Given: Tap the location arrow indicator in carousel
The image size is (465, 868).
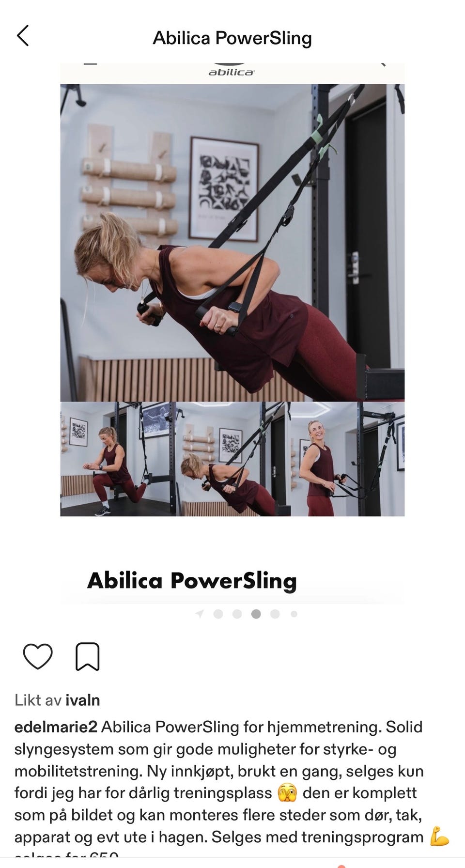Looking at the screenshot, I should click(x=199, y=614).
